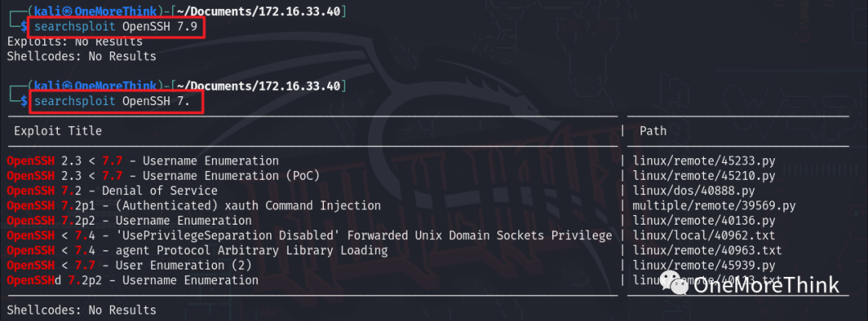The height and width of the screenshot is (321, 868).
Task: Click the OneMoreThink watermark text
Action: point(767,286)
